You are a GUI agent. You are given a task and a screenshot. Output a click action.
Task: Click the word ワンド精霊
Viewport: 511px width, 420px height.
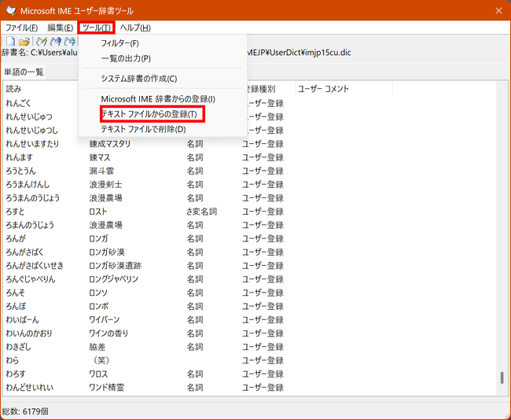[x=107, y=388]
